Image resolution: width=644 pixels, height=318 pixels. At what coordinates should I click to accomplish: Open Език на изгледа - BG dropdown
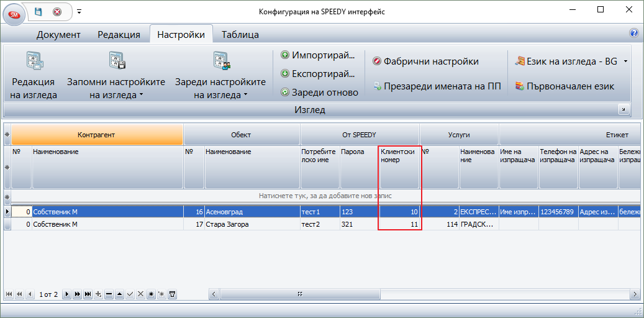point(571,61)
